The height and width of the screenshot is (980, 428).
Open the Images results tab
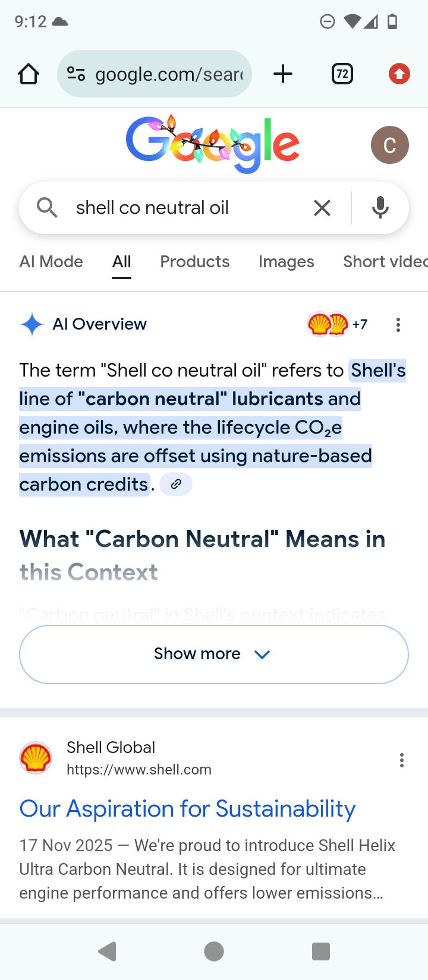pos(286,262)
